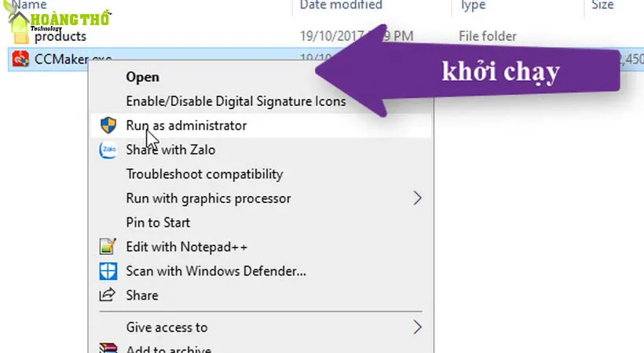Choose Open in the context menu

pos(142,77)
